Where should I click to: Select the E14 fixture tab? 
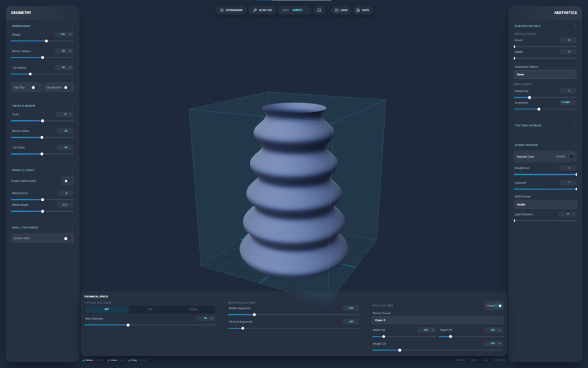pyautogui.click(x=150, y=309)
